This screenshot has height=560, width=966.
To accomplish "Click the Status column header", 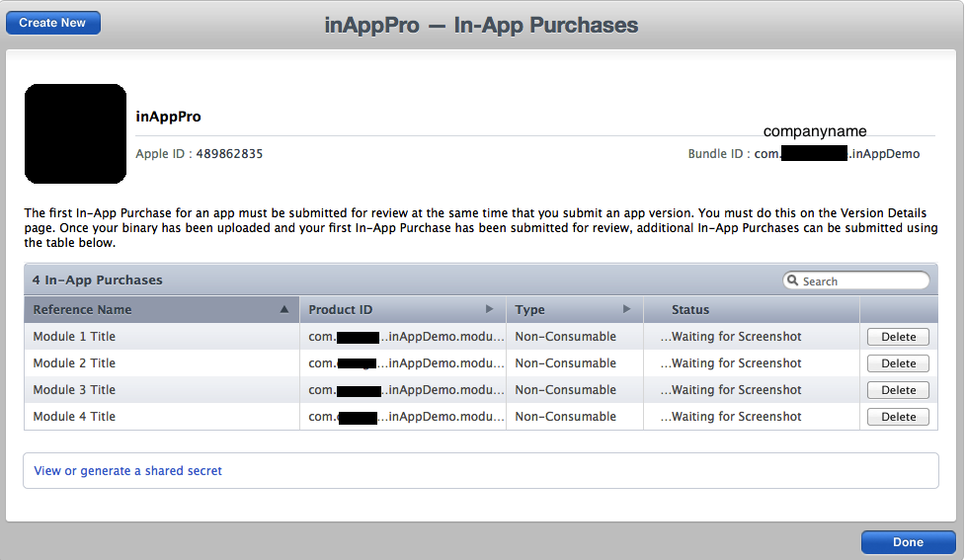I will click(x=752, y=309).
